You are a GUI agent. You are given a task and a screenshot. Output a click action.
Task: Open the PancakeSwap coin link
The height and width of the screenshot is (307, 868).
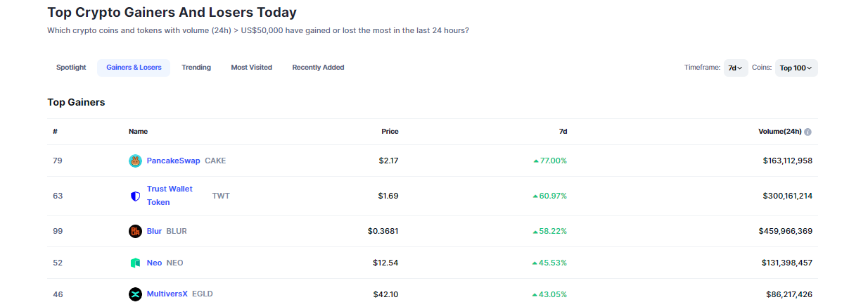[x=173, y=161]
